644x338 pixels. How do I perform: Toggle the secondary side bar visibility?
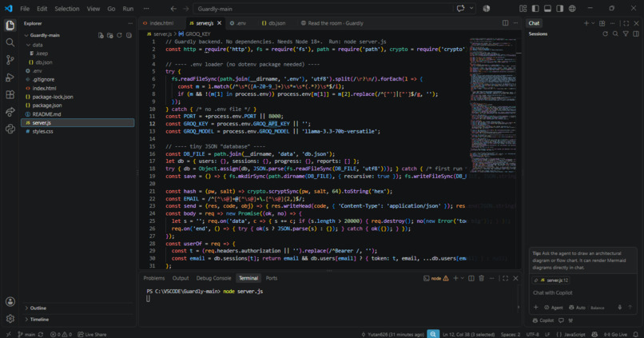tap(560, 8)
